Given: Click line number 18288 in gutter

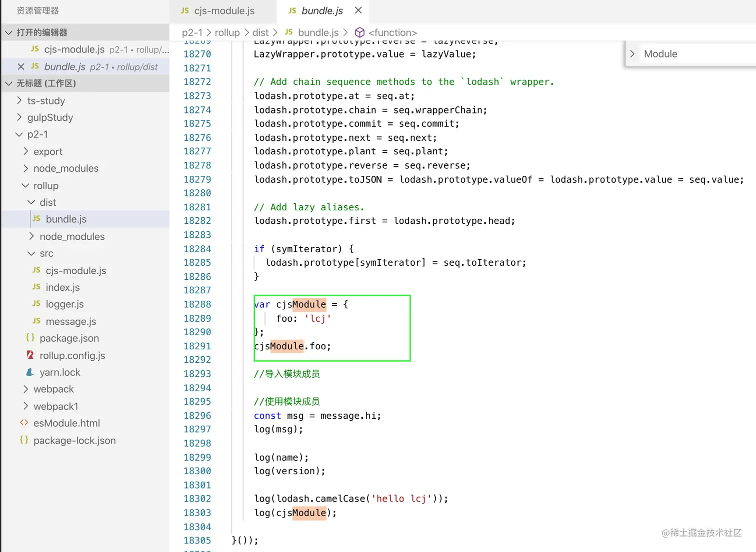Looking at the screenshot, I should point(197,304).
